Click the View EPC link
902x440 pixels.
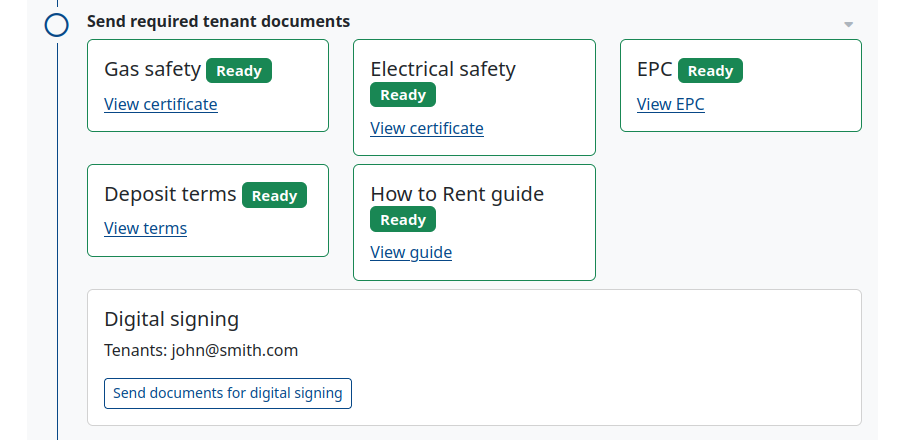(671, 104)
